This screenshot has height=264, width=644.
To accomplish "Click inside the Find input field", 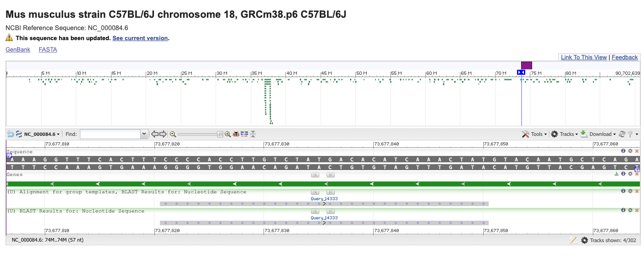I will point(110,134).
